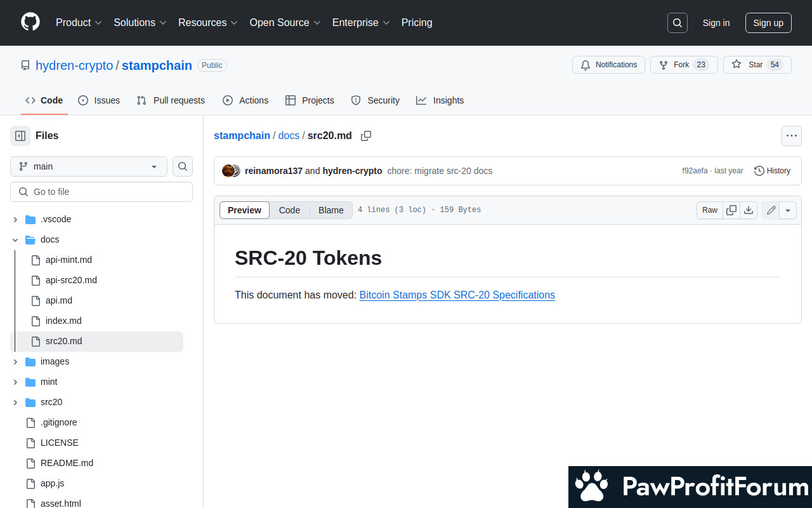Viewport: 812px width, 508px height.
Task: Click the GitHub logo icon
Action: (30, 22)
